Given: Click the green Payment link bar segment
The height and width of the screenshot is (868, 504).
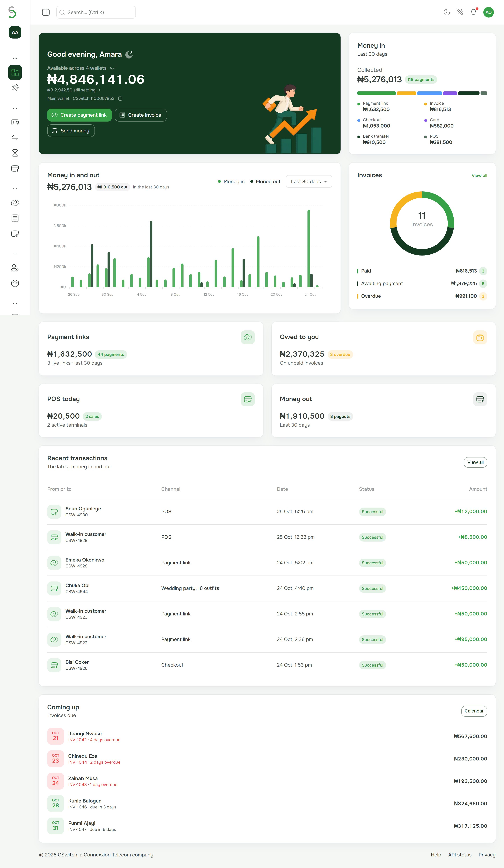Looking at the screenshot, I should point(376,93).
